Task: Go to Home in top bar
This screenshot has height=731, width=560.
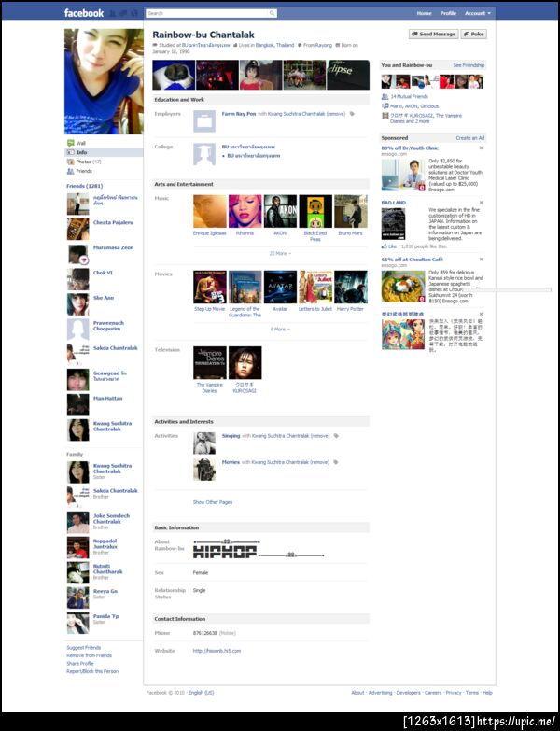Action: point(424,13)
